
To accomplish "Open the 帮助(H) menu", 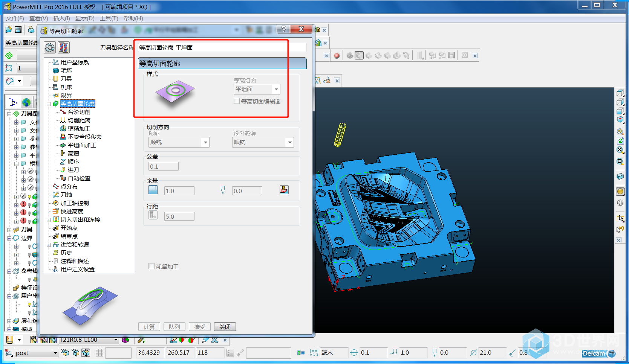I will pos(133,18).
